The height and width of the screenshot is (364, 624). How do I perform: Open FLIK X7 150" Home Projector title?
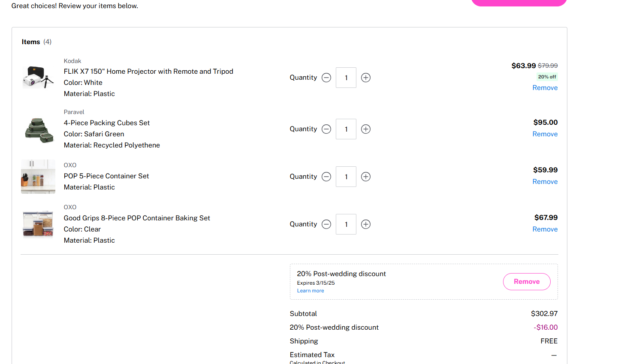(148, 72)
